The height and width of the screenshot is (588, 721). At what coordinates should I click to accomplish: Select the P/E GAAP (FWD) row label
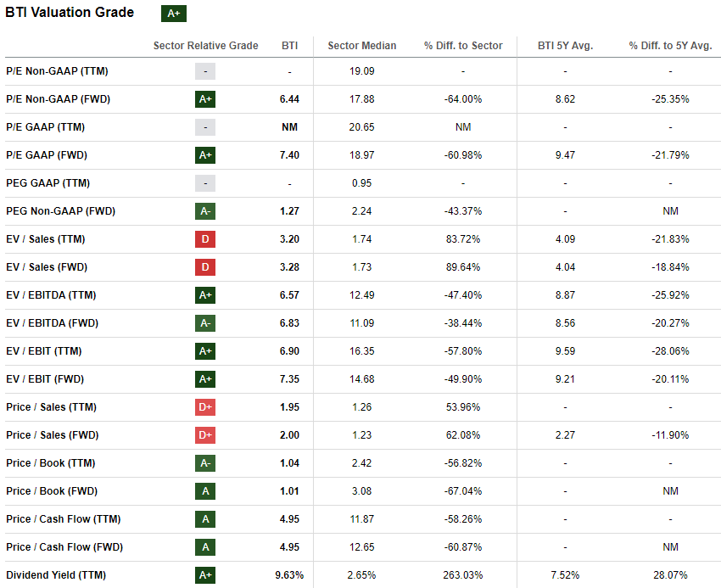pyautogui.click(x=47, y=155)
